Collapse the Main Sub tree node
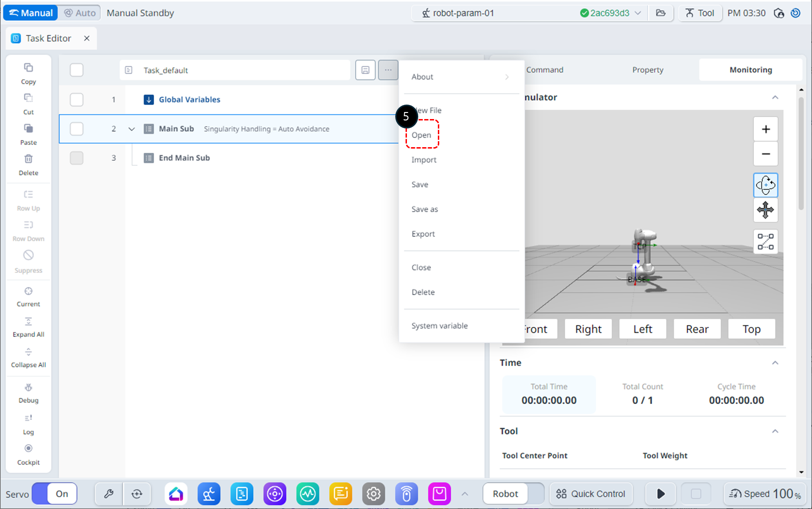 (132, 129)
